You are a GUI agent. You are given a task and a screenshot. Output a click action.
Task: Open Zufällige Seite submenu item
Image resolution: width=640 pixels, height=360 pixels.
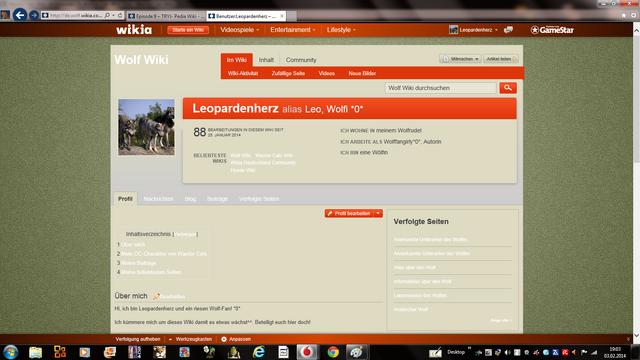(x=288, y=73)
